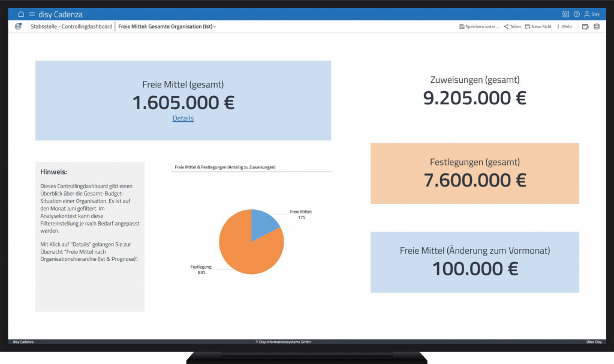Open the database stack icon
The image size is (614, 364).
click(596, 26)
